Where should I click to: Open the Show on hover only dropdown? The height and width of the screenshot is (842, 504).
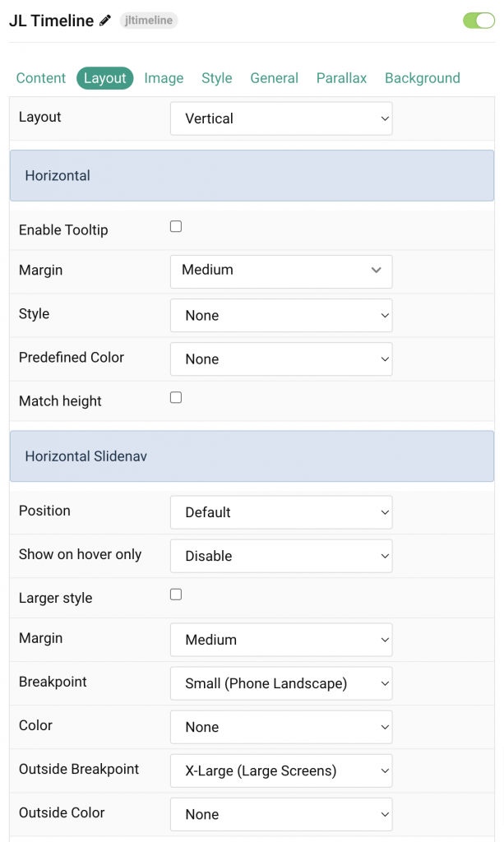click(280, 556)
